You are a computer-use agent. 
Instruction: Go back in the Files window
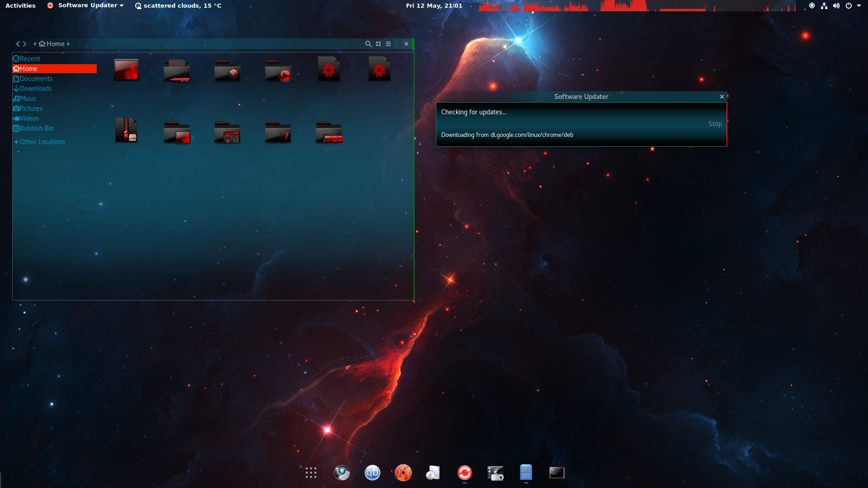(18, 44)
